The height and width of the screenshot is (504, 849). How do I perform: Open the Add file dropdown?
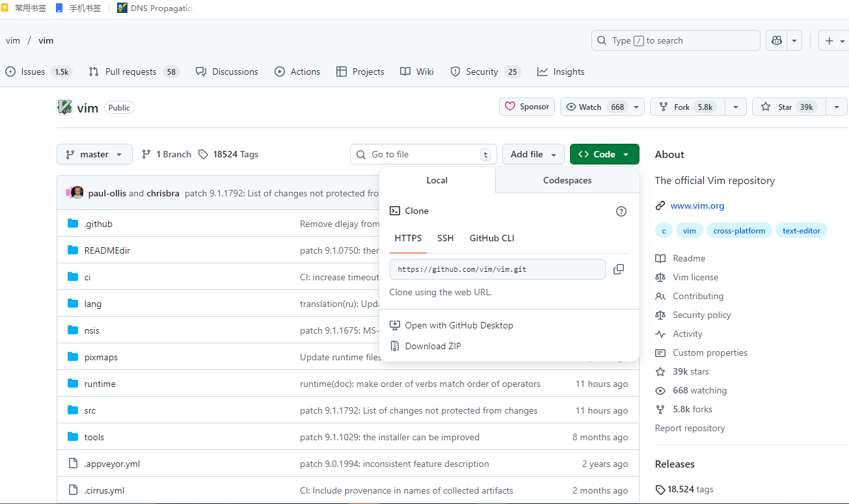point(533,154)
